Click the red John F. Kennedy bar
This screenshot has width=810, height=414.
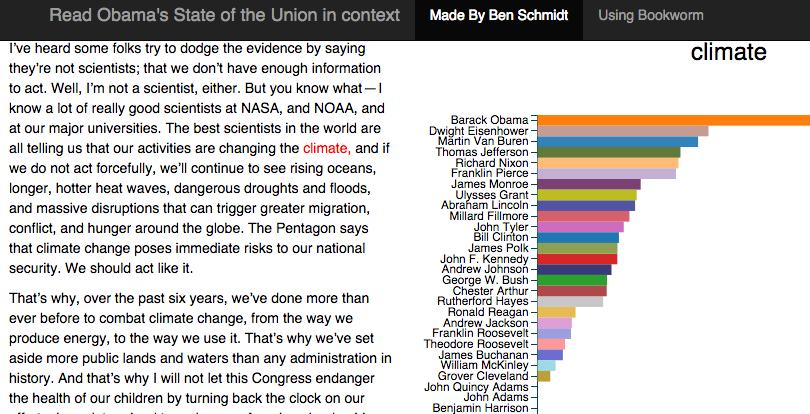[578, 259]
